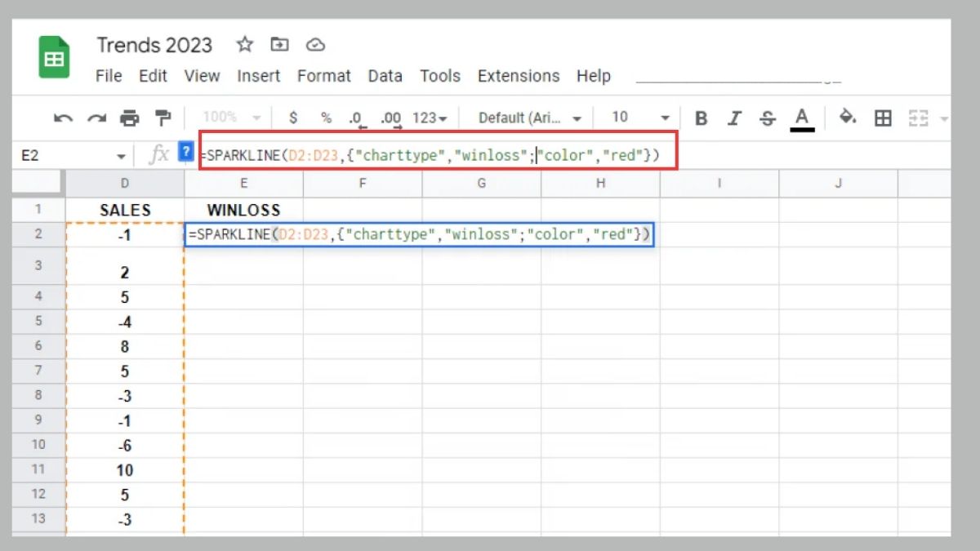Screen dimensions: 980x551
Task: Format selection as percent
Action: click(325, 117)
